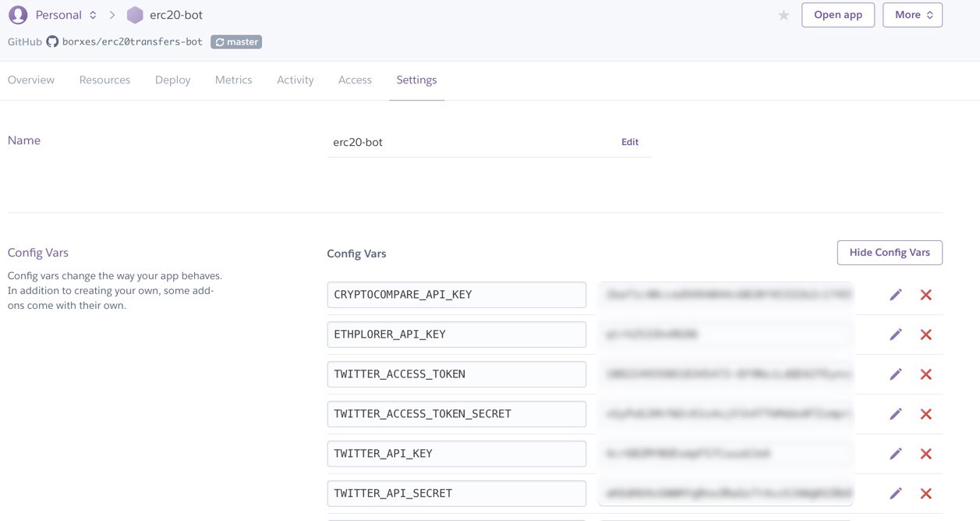Hide Config Vars values

pos(889,253)
